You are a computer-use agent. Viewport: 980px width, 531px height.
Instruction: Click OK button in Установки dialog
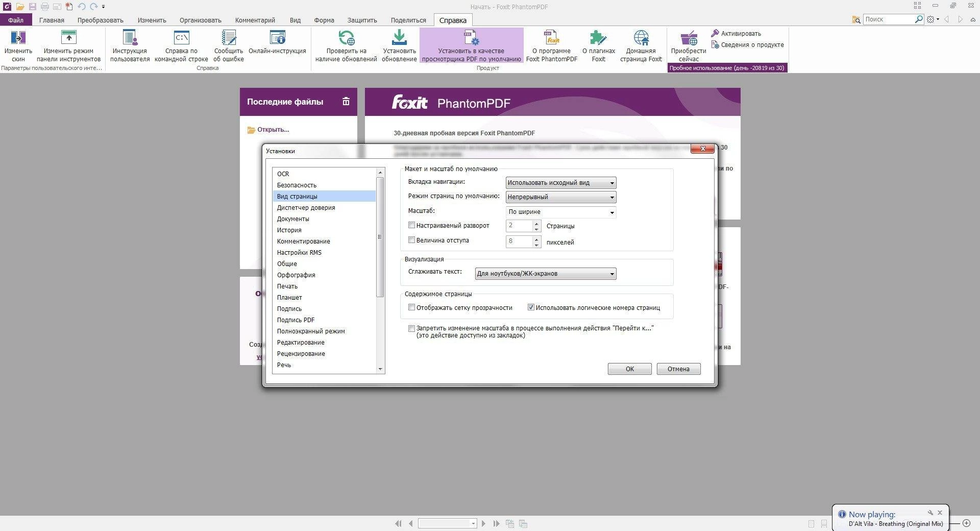629,369
